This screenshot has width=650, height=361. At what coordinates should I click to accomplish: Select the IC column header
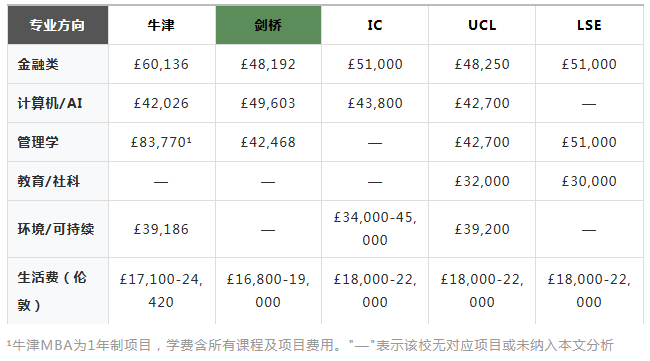coord(375,25)
